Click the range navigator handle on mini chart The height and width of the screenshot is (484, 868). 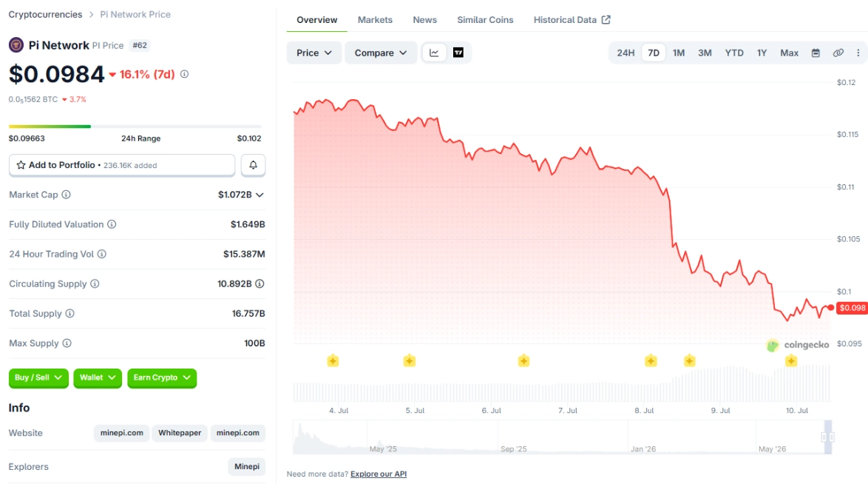pyautogui.click(x=827, y=437)
